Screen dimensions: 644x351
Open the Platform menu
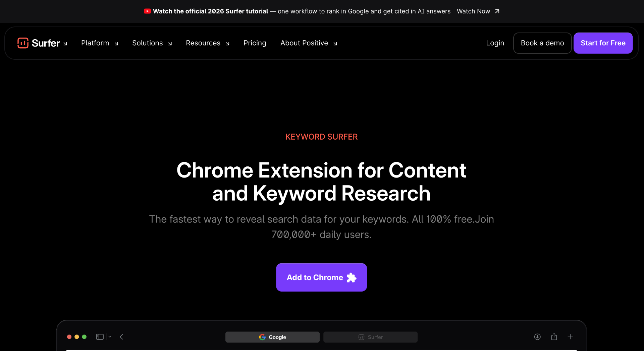pos(100,43)
